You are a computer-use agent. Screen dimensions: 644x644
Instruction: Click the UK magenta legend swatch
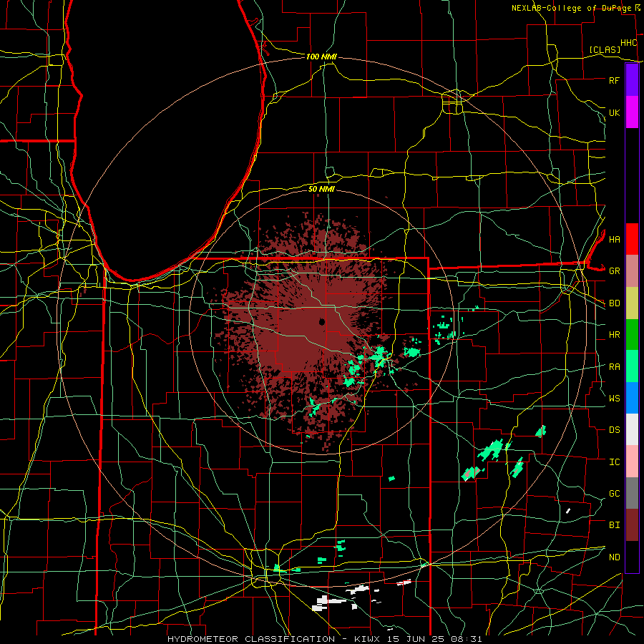(632, 112)
